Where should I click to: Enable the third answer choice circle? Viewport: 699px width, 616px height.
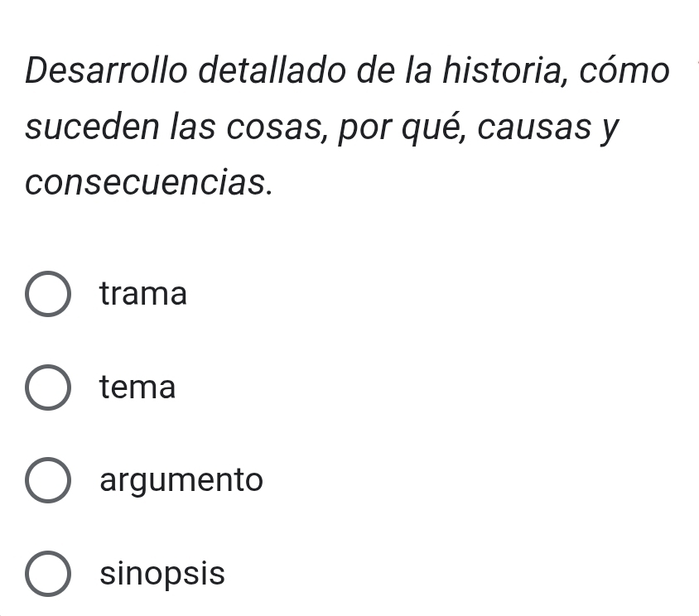pyautogui.click(x=47, y=481)
